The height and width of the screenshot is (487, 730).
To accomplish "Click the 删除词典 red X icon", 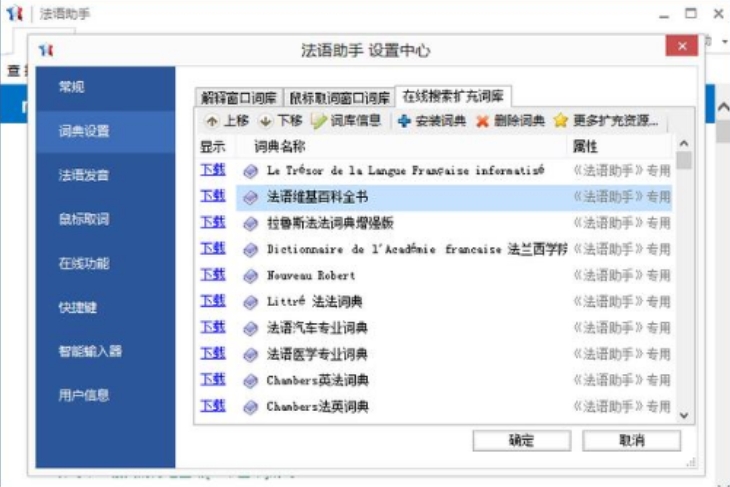I will 482,122.
